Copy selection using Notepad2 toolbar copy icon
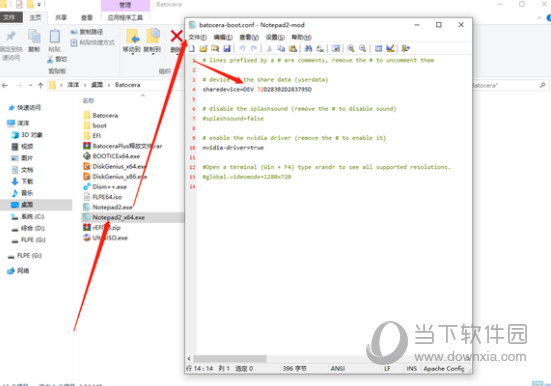This screenshot has width=551, height=386. 281,49
